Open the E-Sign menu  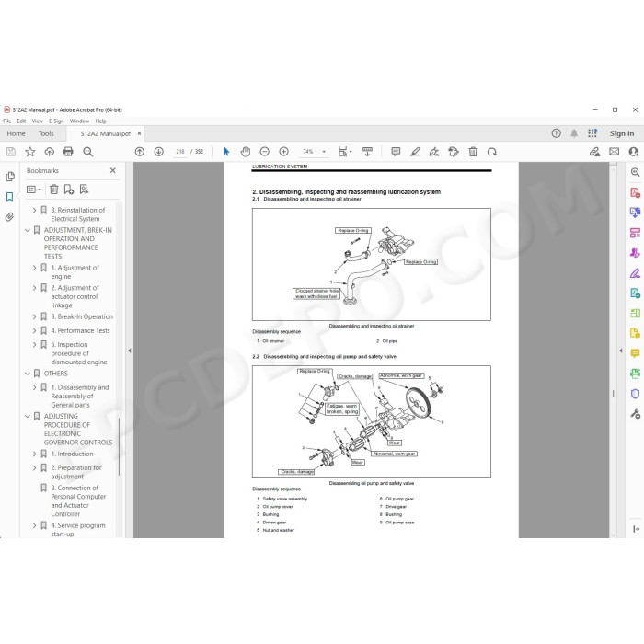56,121
